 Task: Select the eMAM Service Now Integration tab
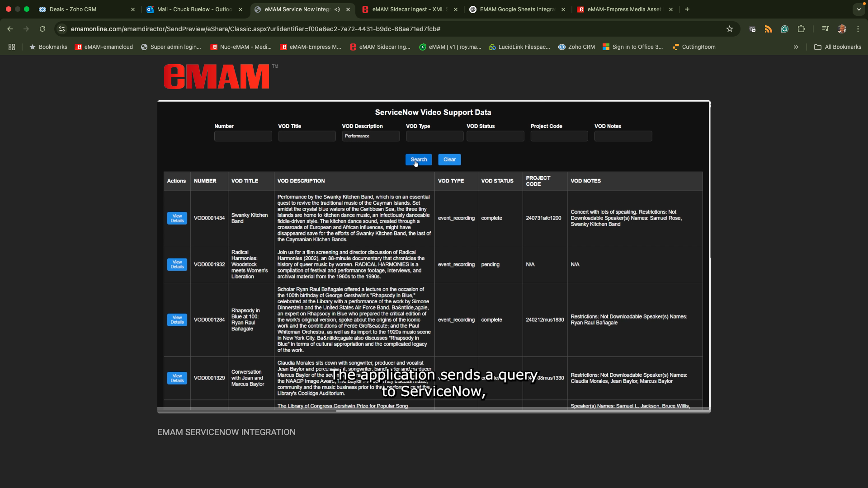pyautogui.click(x=297, y=9)
